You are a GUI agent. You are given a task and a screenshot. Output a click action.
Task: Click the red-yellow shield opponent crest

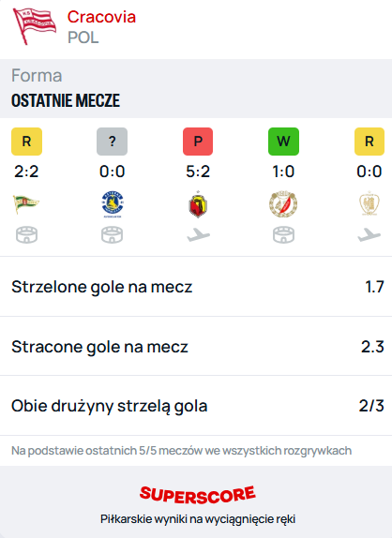coord(198,204)
